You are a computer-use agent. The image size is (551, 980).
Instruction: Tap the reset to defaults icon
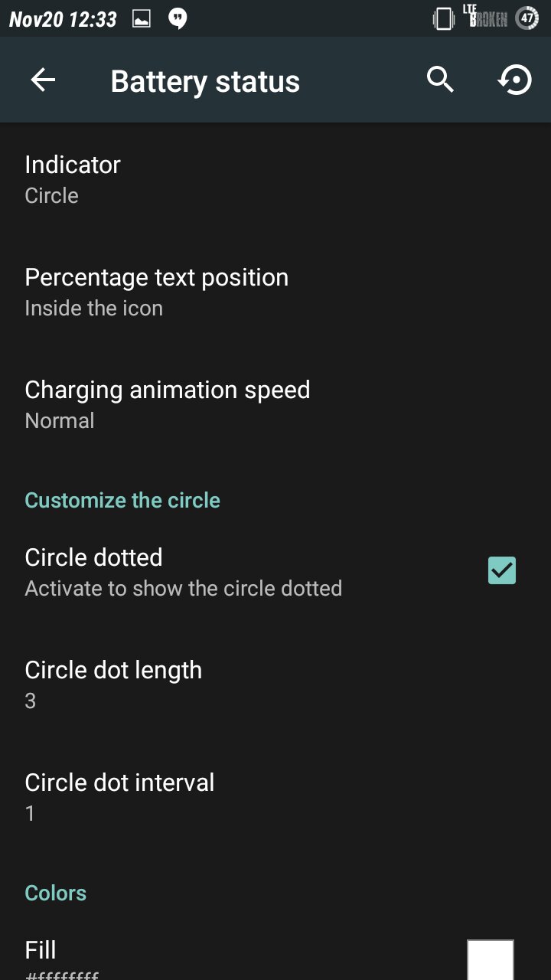coord(515,80)
